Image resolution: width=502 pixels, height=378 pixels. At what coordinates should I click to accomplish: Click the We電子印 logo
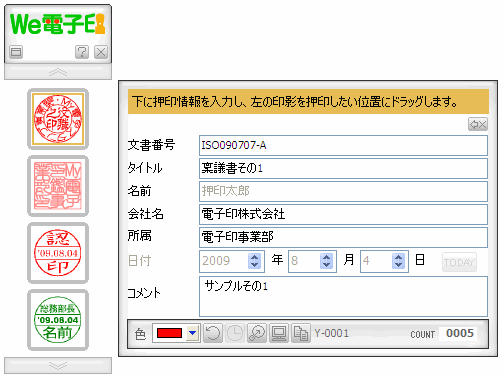coord(58,24)
